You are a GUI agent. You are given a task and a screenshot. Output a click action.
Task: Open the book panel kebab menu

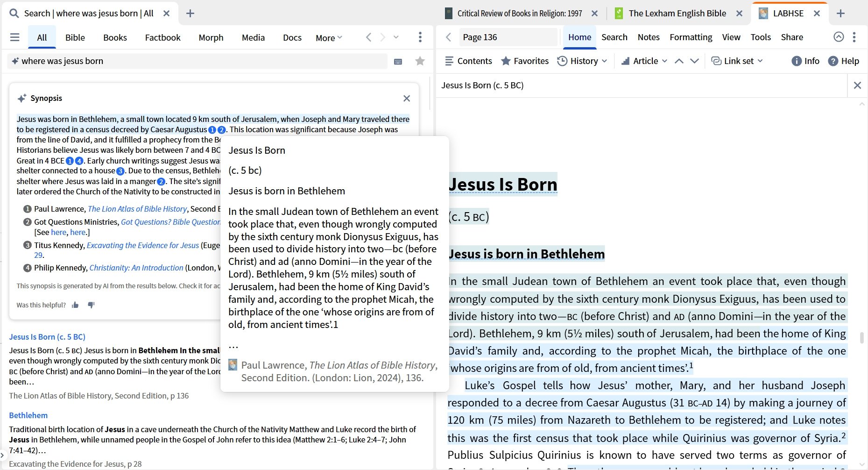coord(854,37)
